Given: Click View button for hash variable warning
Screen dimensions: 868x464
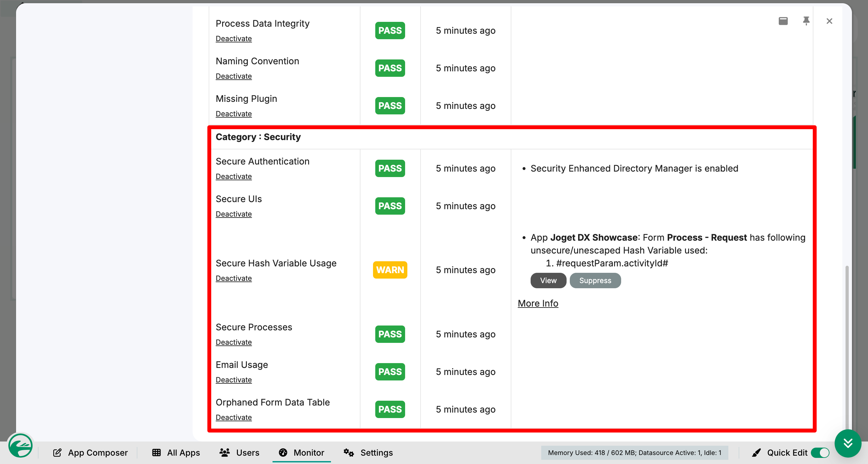Looking at the screenshot, I should tap(548, 281).
